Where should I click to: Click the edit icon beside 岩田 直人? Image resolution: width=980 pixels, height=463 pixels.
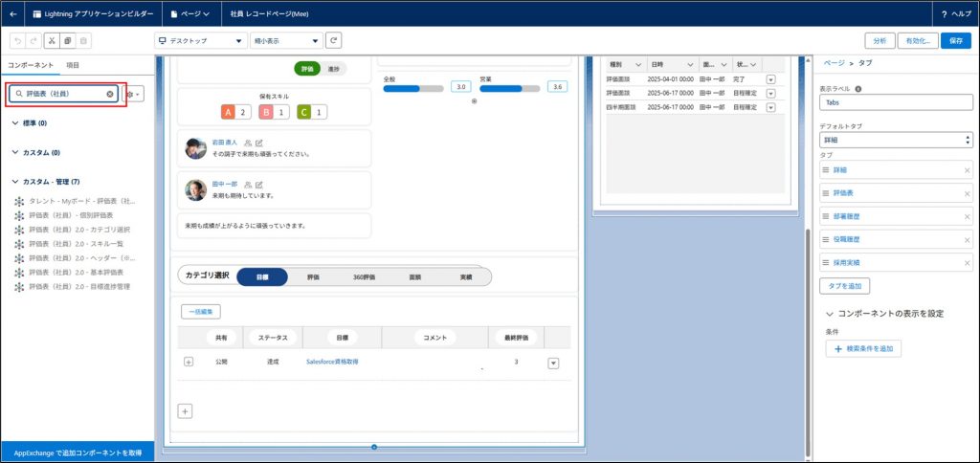[259, 143]
